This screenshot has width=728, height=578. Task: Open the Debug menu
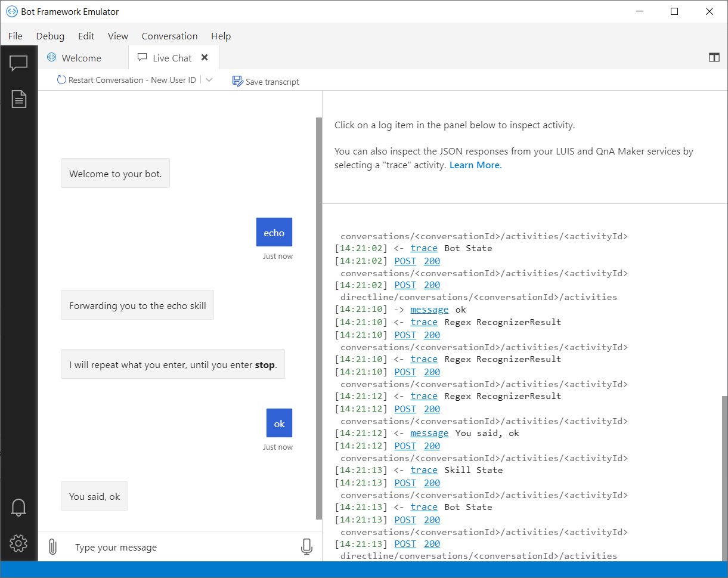(x=50, y=36)
